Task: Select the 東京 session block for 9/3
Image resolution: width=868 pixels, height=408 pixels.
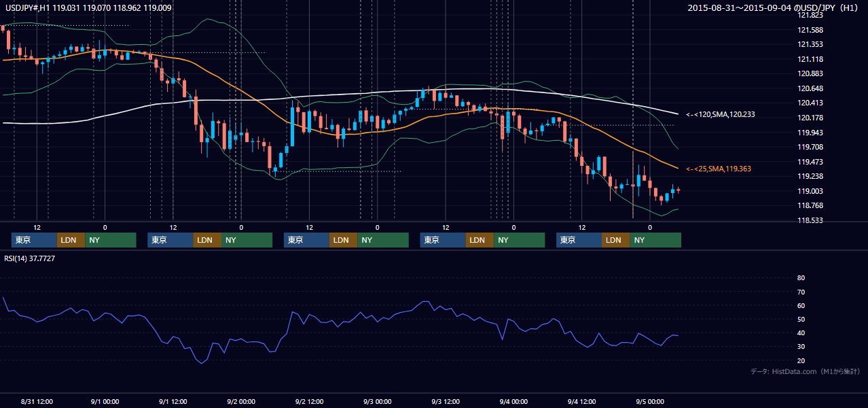Action: click(443, 240)
